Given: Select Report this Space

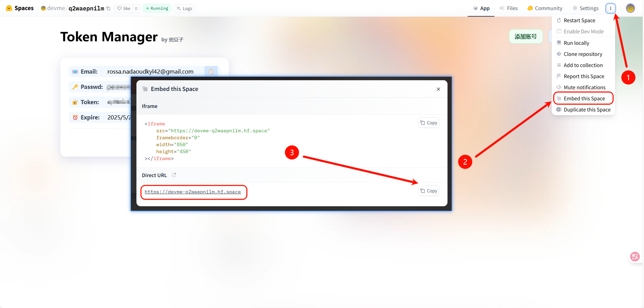Looking at the screenshot, I should point(583,76).
